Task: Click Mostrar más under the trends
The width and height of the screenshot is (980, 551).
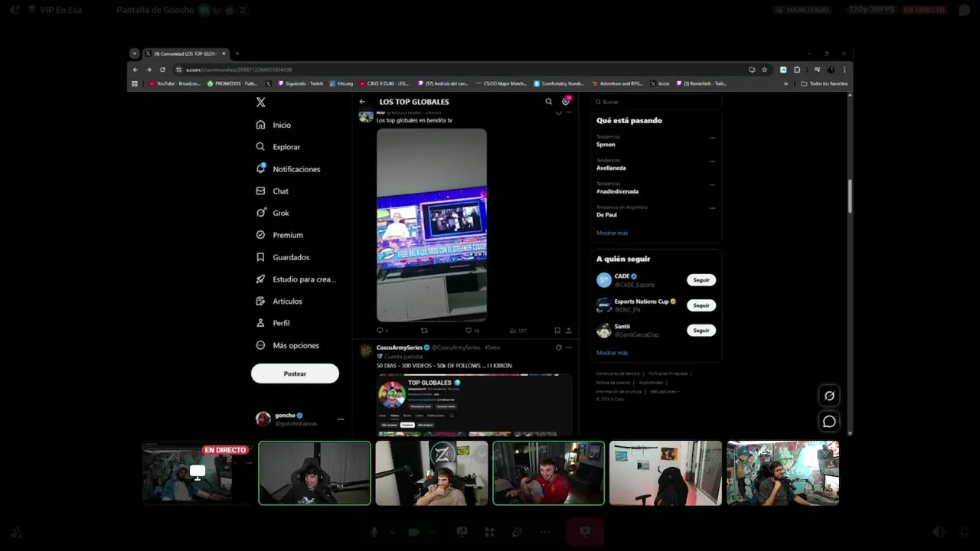Action: pyautogui.click(x=612, y=233)
